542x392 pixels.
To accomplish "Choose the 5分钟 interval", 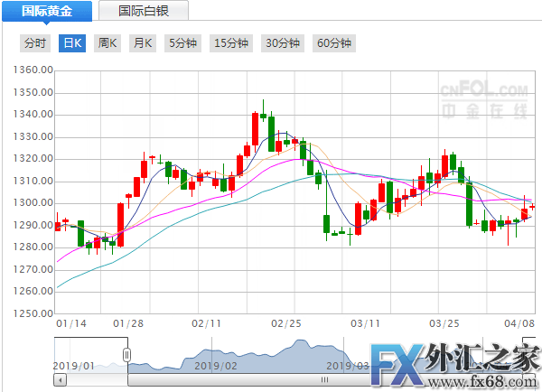I will click(182, 42).
